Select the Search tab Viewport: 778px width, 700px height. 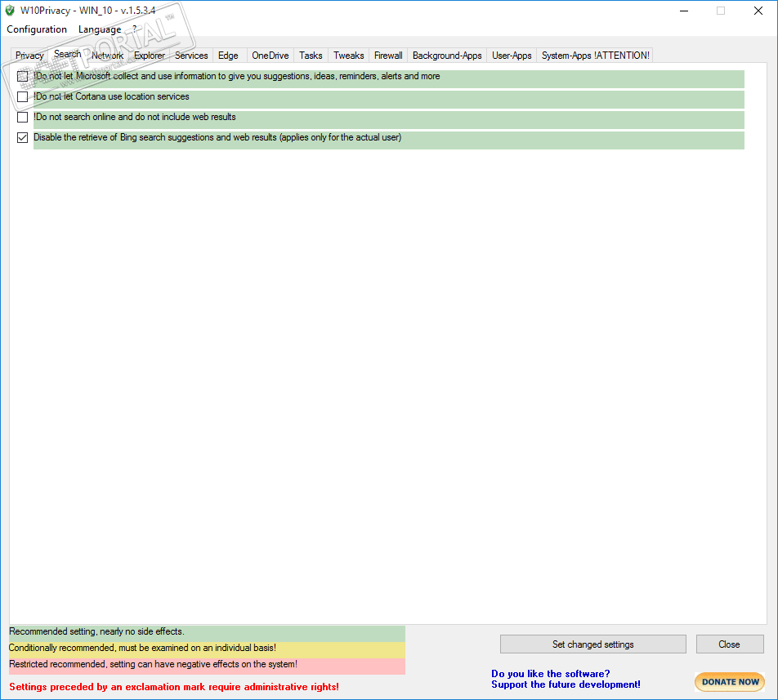click(68, 54)
